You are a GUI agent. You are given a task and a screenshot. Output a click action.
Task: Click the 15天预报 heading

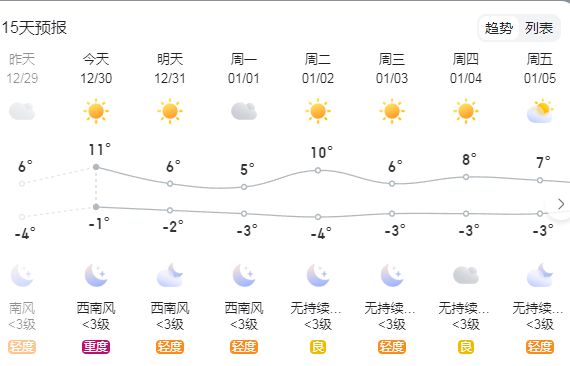pos(34,28)
